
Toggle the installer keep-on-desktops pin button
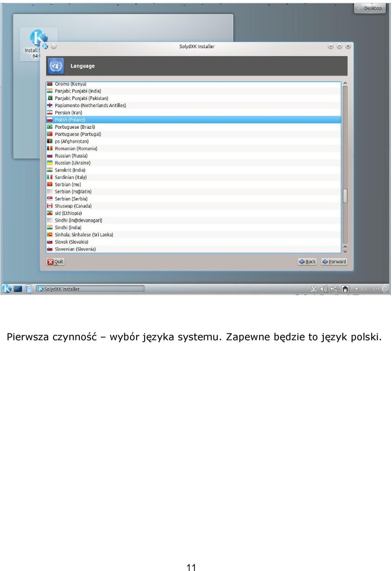(x=54, y=46)
